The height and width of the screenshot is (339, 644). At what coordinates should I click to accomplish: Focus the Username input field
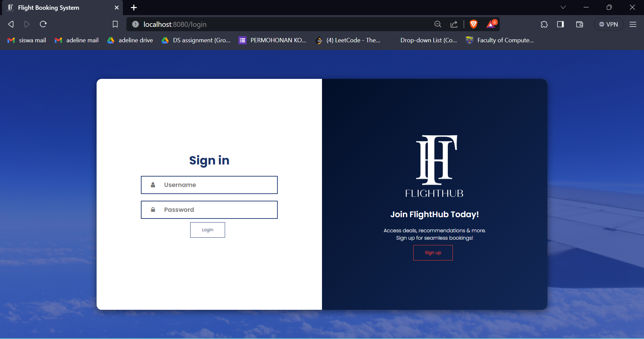(x=209, y=185)
